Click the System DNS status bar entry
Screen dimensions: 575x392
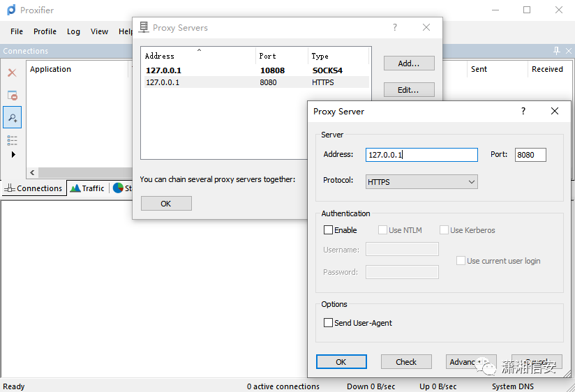(513, 386)
